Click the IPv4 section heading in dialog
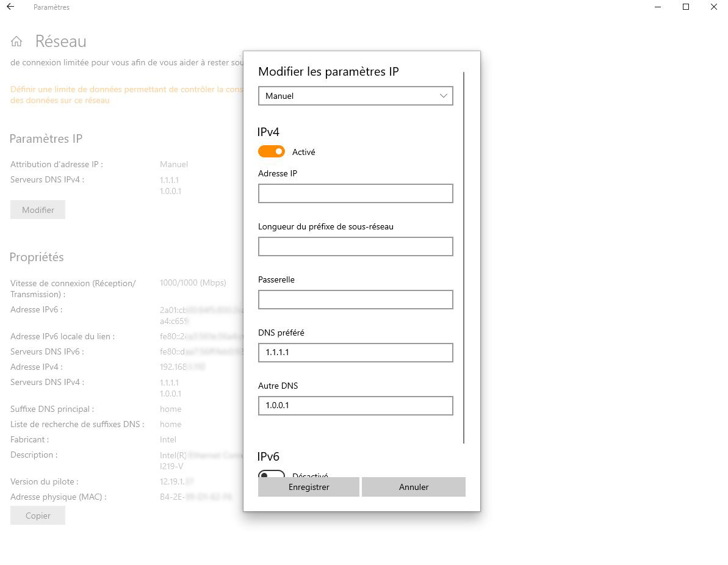 coord(268,132)
